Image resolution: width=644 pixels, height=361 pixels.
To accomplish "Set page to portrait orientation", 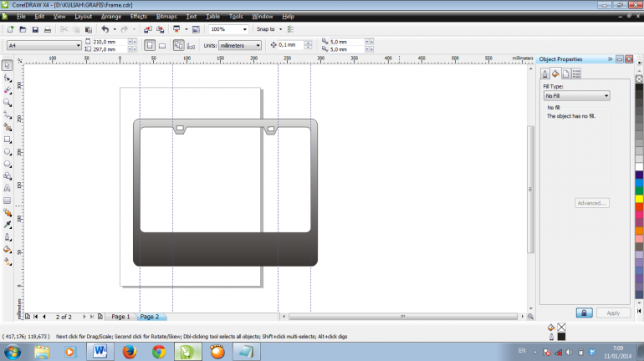I will coord(150,45).
